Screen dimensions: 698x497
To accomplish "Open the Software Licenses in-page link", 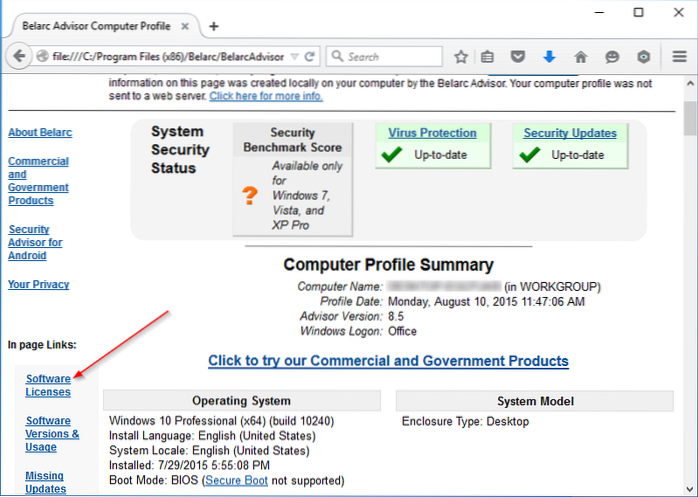I will [48, 385].
